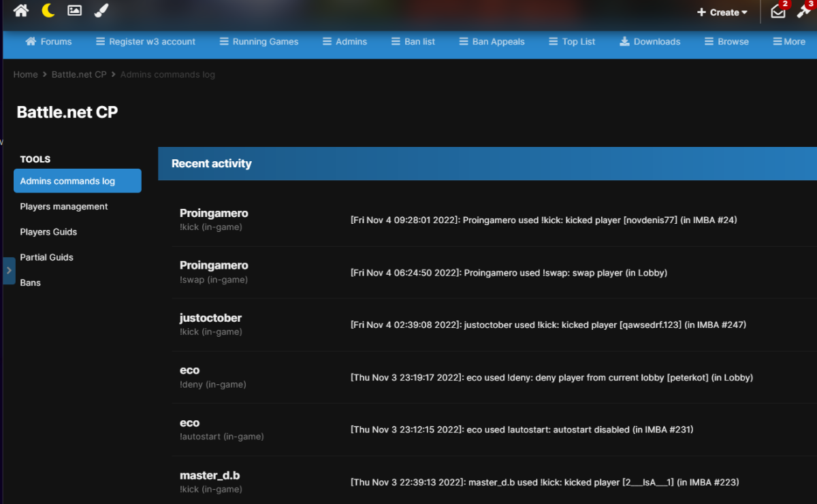Toggle dark mode with the moon icon
817x504 pixels.
coord(48,11)
